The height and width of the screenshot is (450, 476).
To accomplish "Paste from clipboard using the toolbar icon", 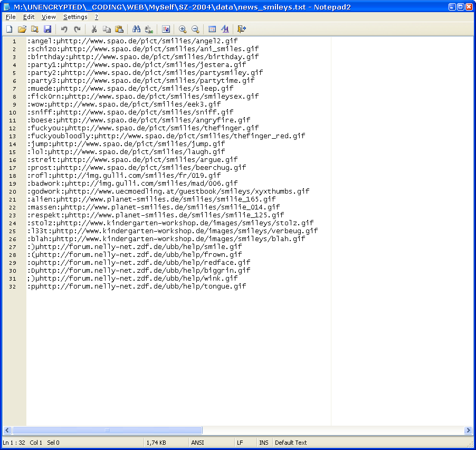I will click(x=119, y=29).
